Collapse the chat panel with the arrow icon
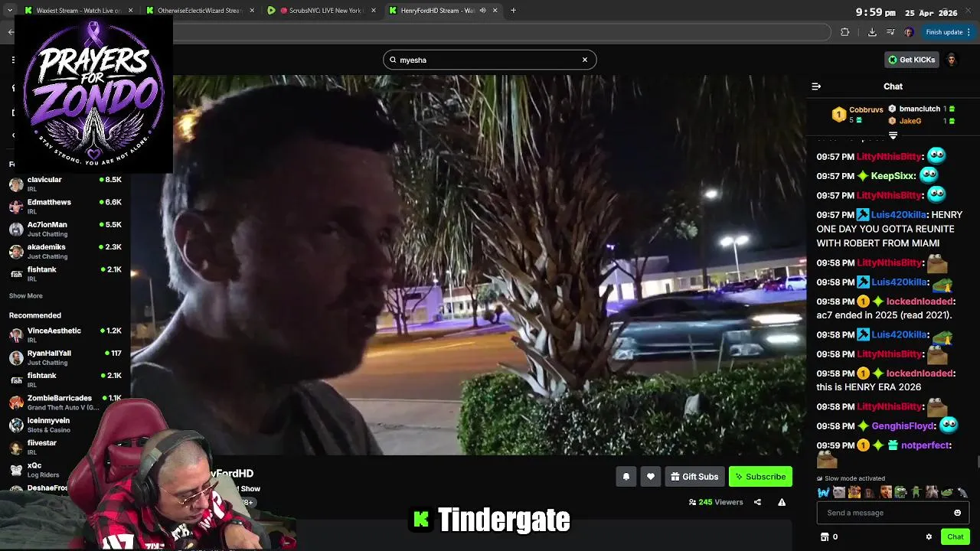The height and width of the screenshot is (551, 980). coord(816,86)
